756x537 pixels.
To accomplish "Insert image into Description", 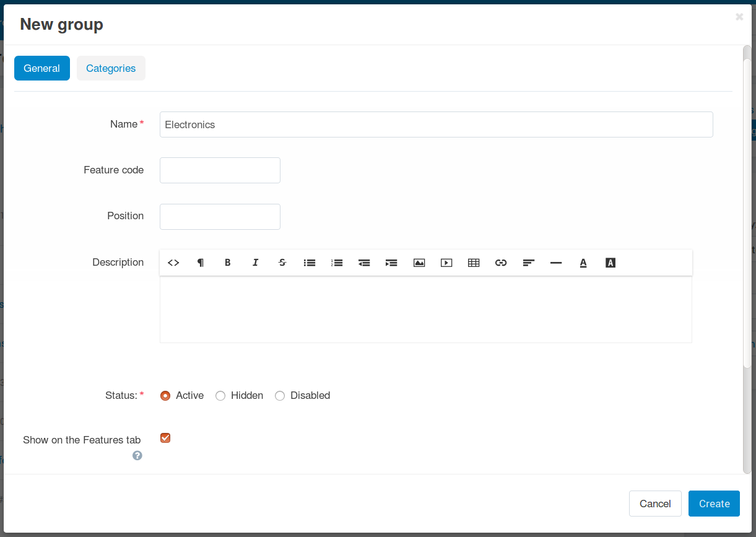I will pyautogui.click(x=419, y=263).
